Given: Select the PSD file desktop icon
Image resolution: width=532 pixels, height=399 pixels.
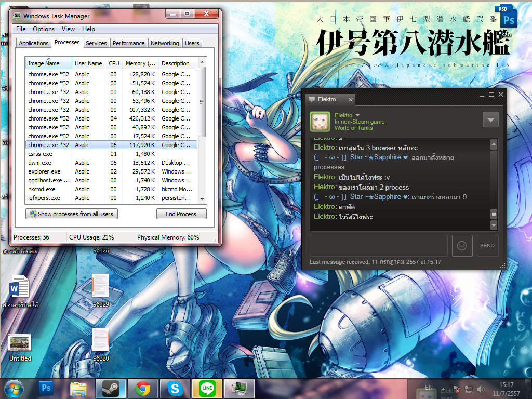Looking at the screenshot, I should pos(506,20).
